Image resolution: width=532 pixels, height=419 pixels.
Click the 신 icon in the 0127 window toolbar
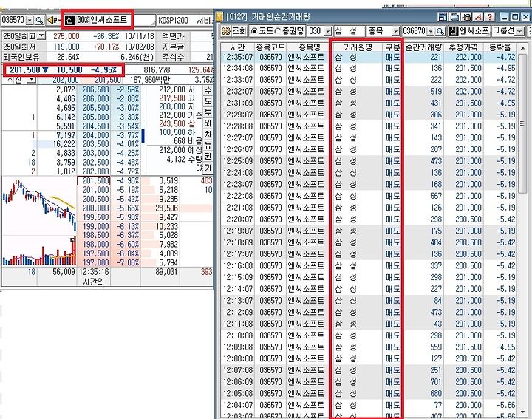coord(453,31)
